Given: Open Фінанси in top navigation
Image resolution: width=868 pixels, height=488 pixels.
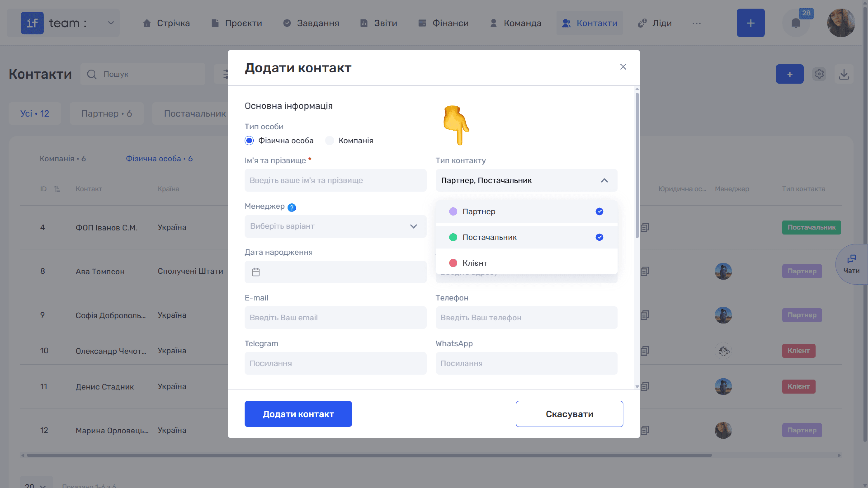Looking at the screenshot, I should point(443,23).
